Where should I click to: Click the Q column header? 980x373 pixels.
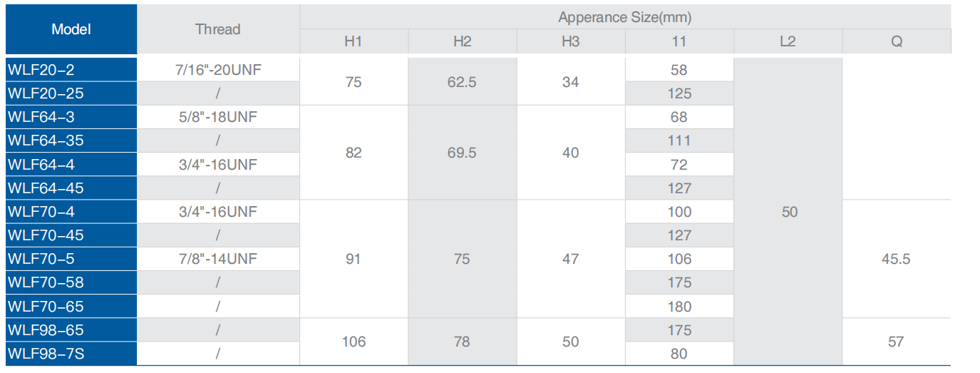click(x=897, y=41)
